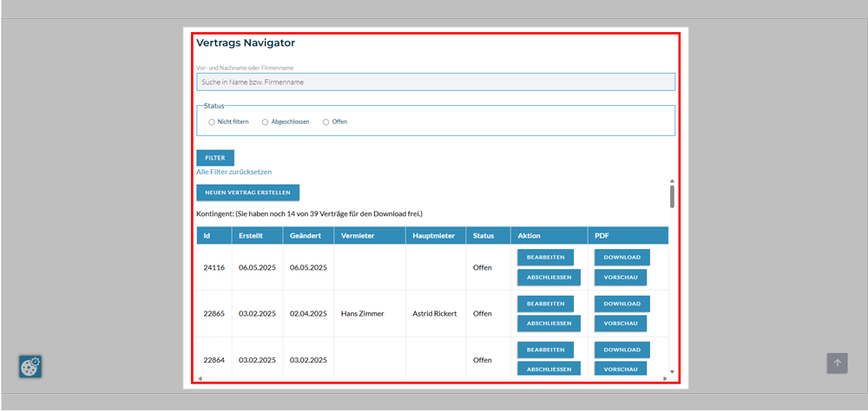Screen dimensions: 868x412
Task: Click 'Neuen Vertrag erstellen' button
Action: [247, 193]
